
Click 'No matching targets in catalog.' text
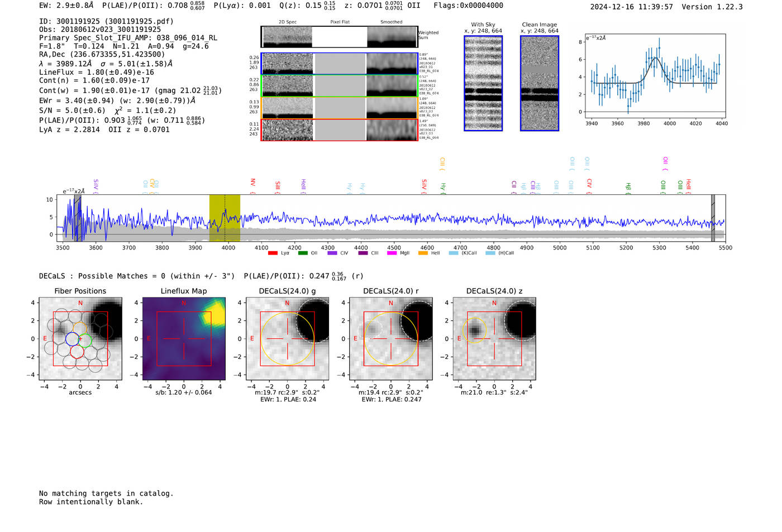click(106, 493)
